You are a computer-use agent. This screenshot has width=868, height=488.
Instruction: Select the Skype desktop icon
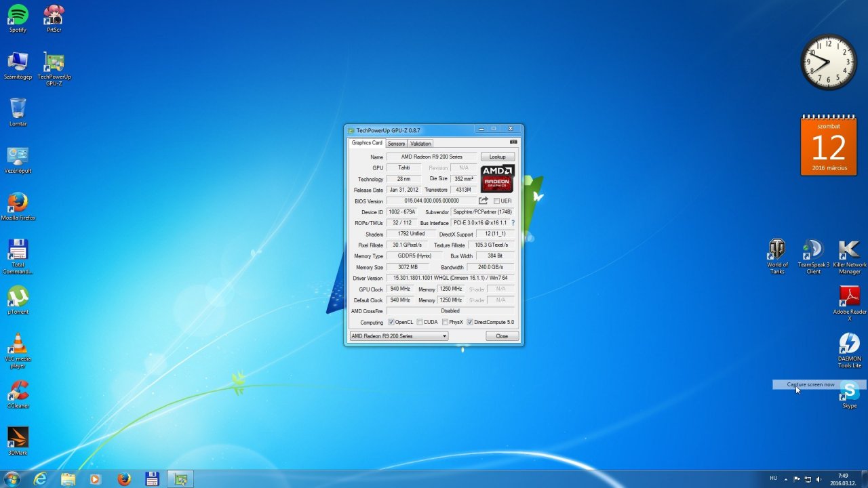coord(850,394)
